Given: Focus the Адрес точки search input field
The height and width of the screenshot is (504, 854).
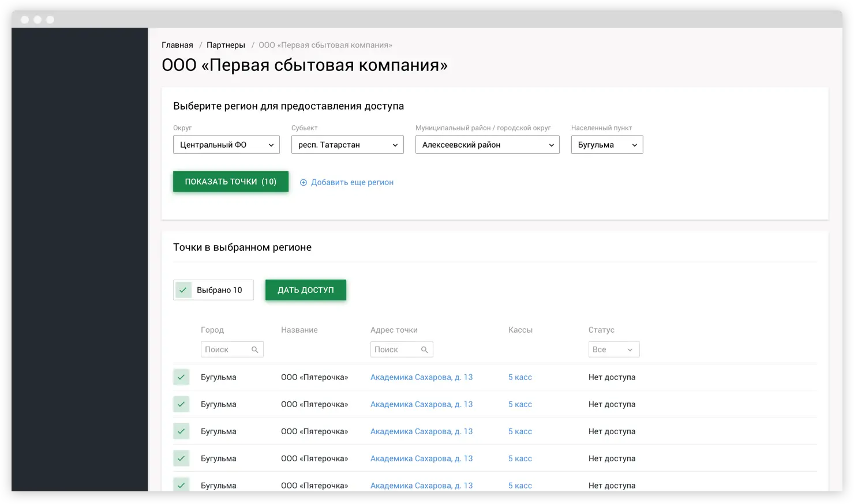Looking at the screenshot, I should pyautogui.click(x=402, y=349).
